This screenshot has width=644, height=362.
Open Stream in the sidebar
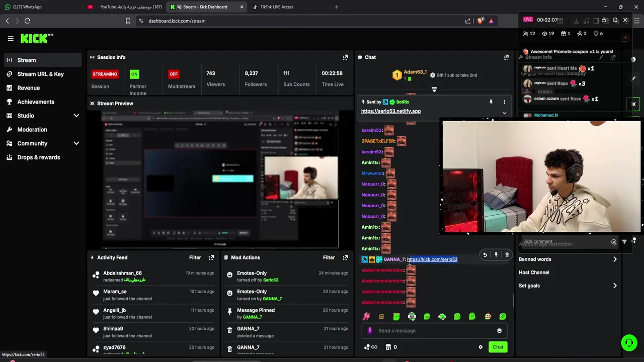click(x=43, y=60)
